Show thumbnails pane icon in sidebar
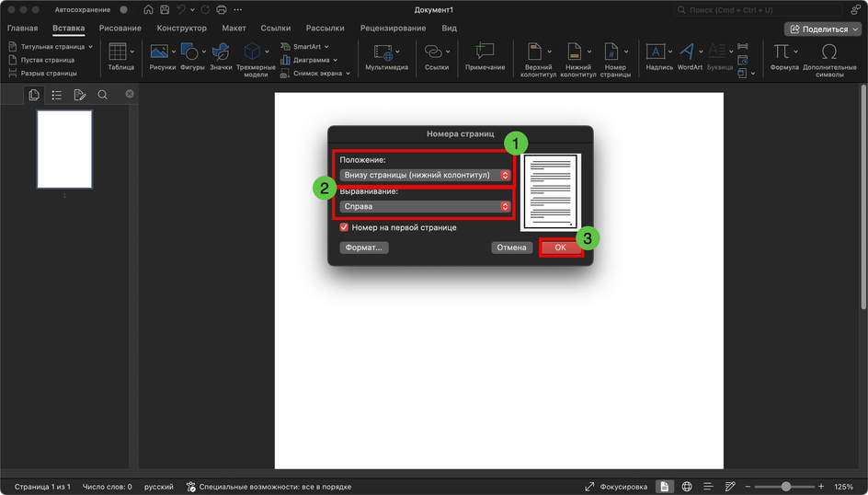The height and width of the screenshot is (495, 868). click(34, 95)
